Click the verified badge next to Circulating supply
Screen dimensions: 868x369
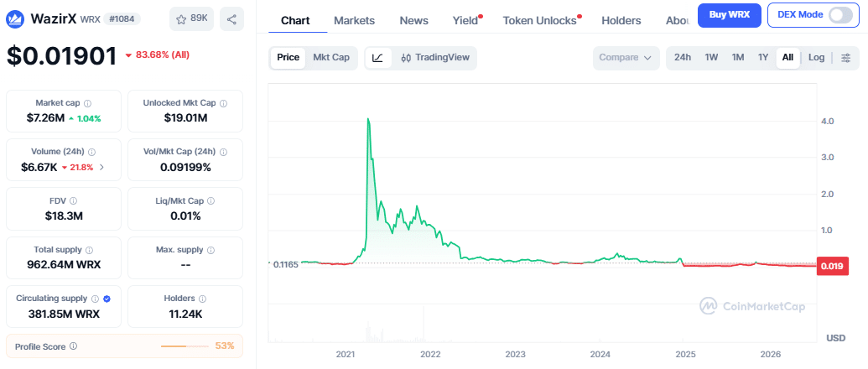coord(107,299)
